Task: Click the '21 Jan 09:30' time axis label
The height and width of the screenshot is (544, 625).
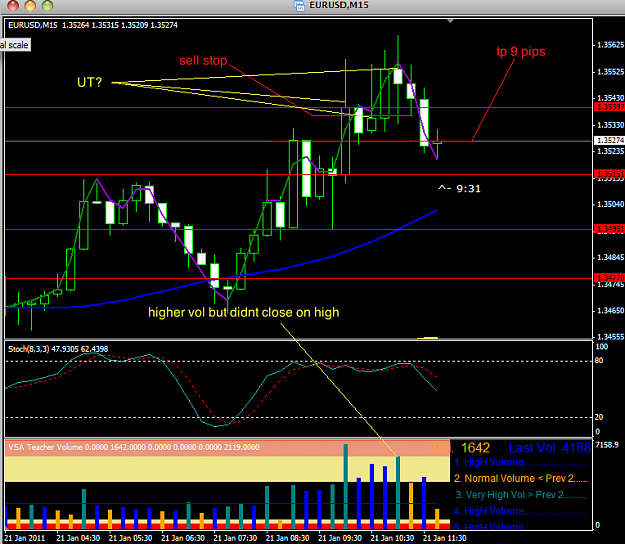Action: 340,538
